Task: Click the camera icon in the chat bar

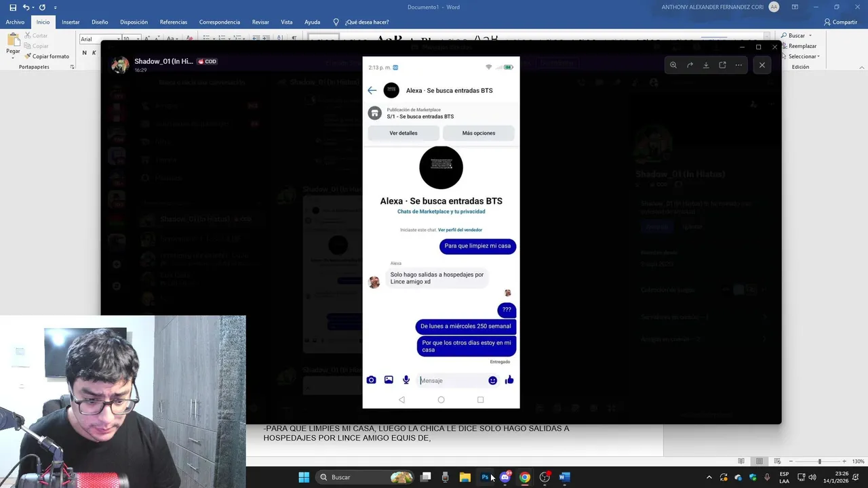Action: coord(371,380)
